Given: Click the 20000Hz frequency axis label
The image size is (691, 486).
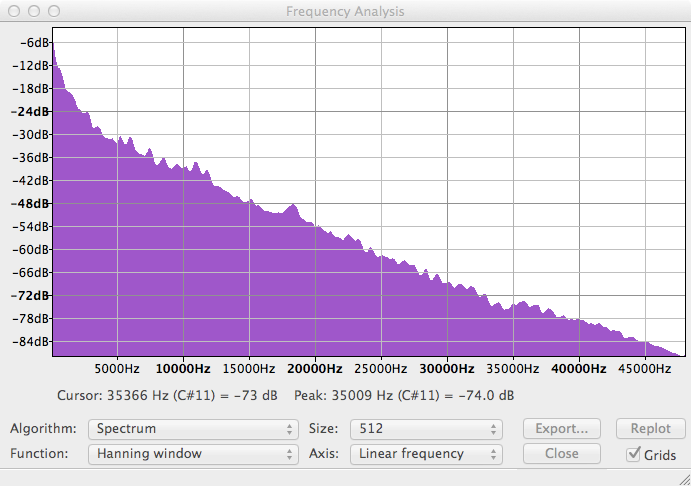Looking at the screenshot, I should 315,369.
